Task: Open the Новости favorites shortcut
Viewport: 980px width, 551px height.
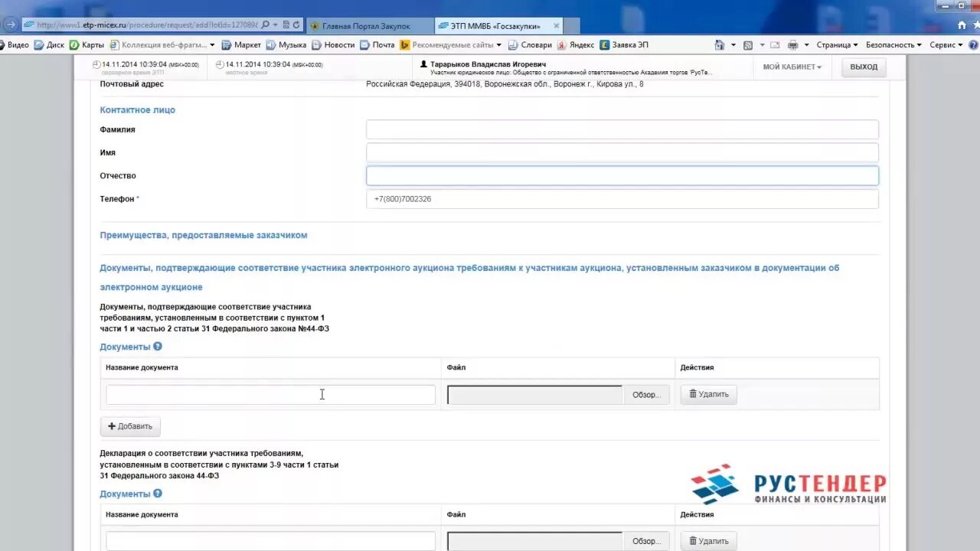Action: pos(333,45)
